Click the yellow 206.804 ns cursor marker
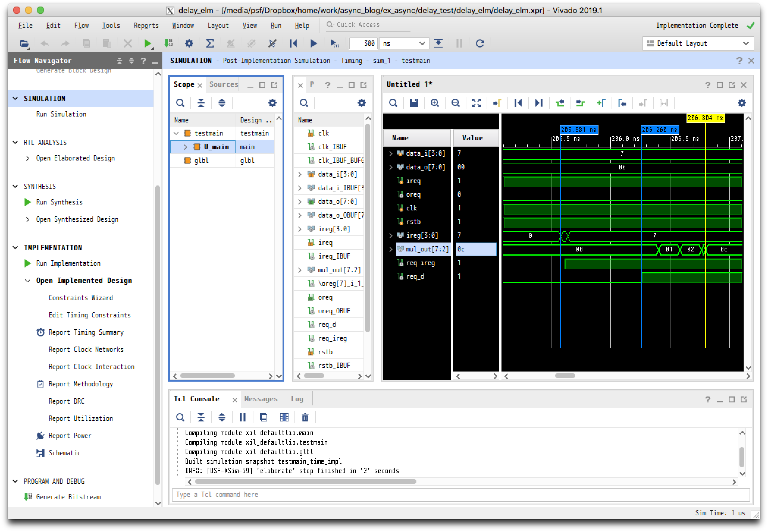The image size is (768, 532). [x=705, y=118]
